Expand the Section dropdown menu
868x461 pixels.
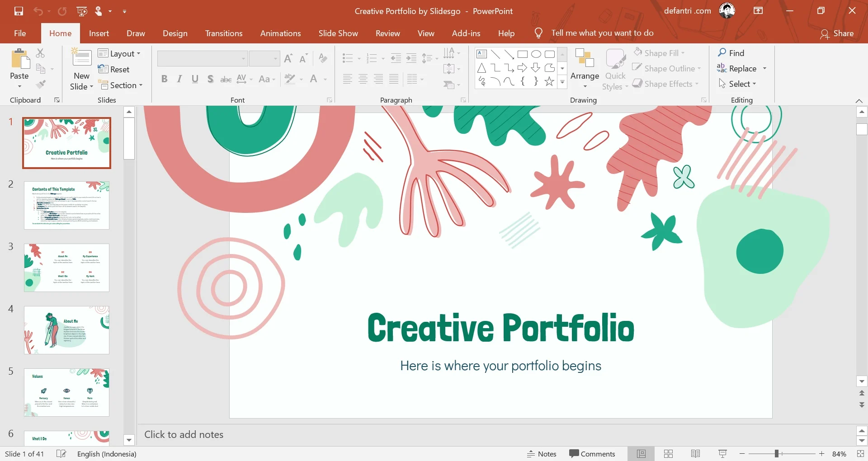[121, 85]
